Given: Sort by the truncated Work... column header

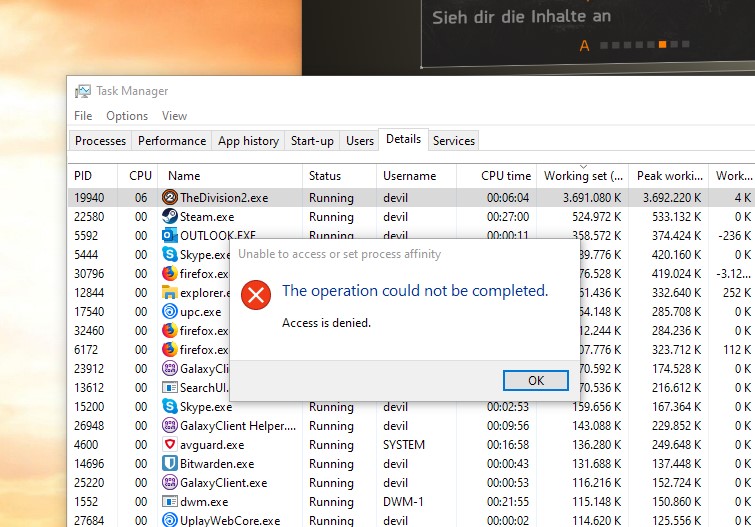Looking at the screenshot, I should tap(732, 176).
